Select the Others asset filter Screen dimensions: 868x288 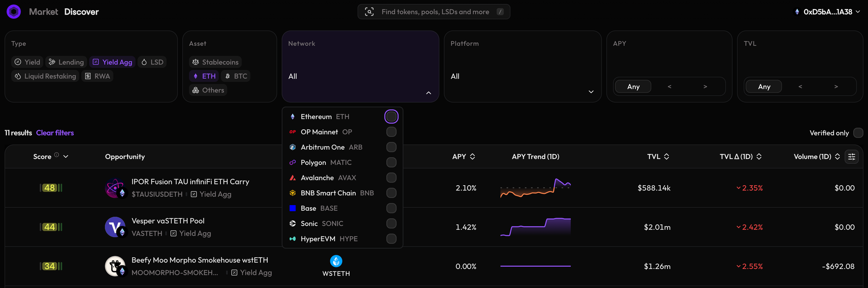(208, 90)
